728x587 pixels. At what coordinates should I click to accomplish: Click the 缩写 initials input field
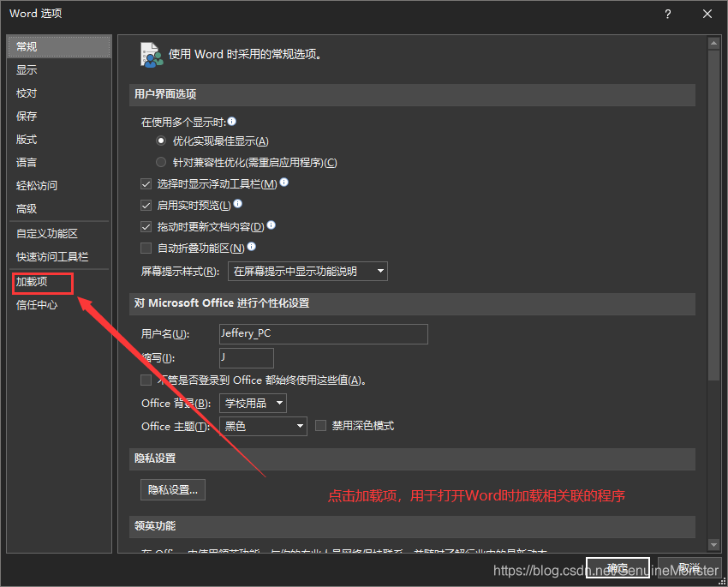point(247,358)
